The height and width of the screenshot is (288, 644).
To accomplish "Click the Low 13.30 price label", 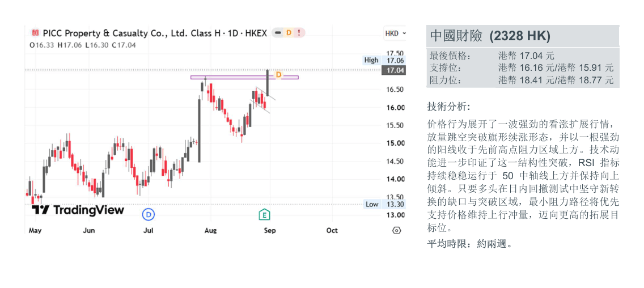I will coord(384,204).
